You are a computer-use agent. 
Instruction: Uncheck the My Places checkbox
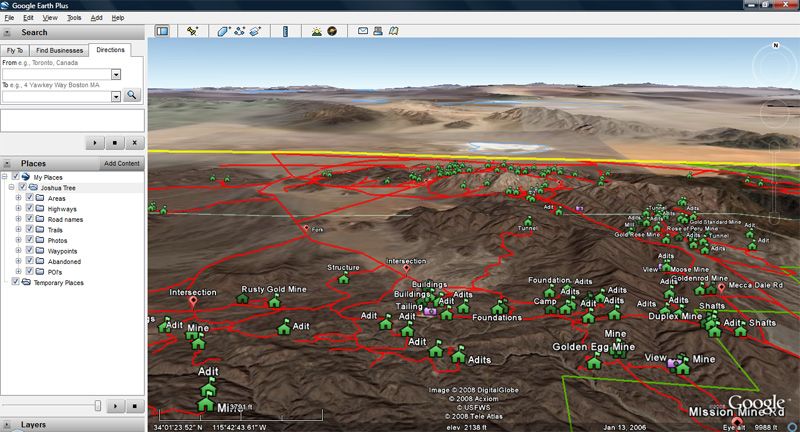click(x=15, y=177)
